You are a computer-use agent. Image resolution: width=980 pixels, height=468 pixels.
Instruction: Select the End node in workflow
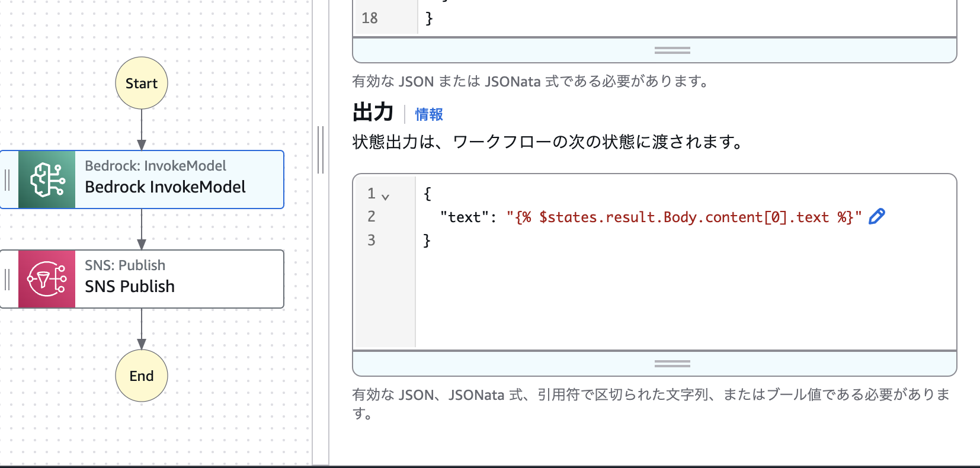point(141,376)
